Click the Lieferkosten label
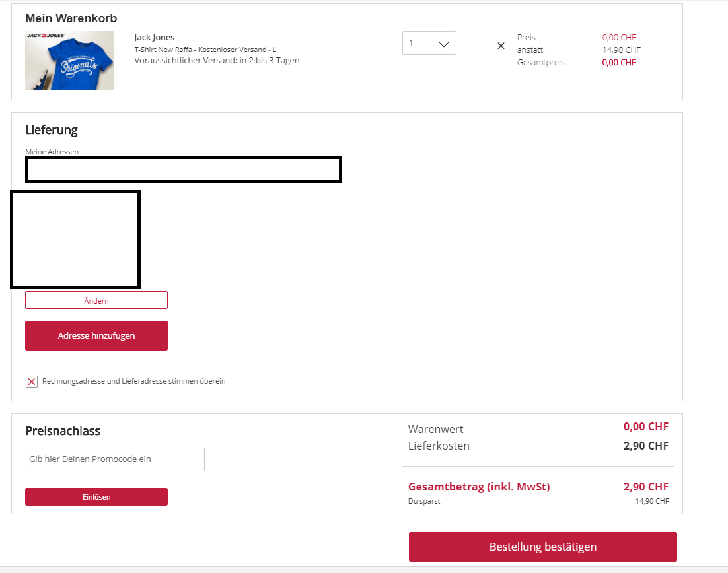This screenshot has height=573, width=728. point(439,446)
